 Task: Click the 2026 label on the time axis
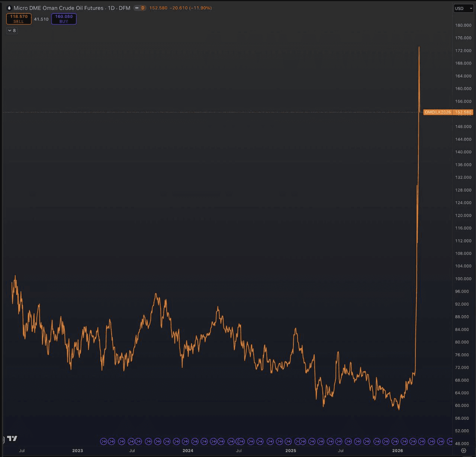tap(398, 451)
